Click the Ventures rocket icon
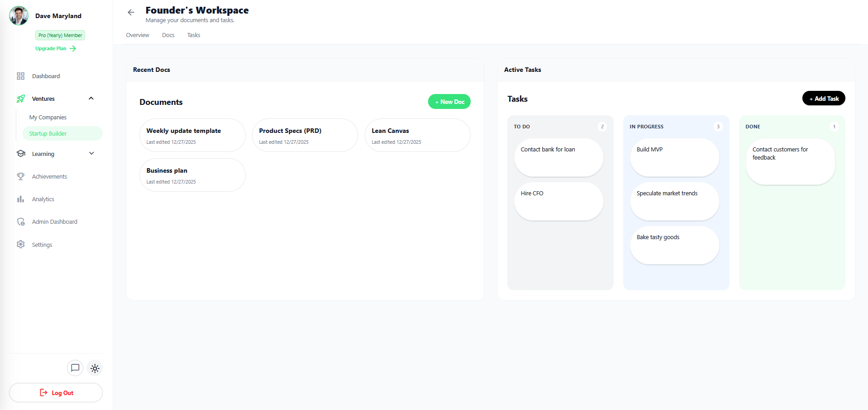This screenshot has height=410, width=868. coord(21,99)
